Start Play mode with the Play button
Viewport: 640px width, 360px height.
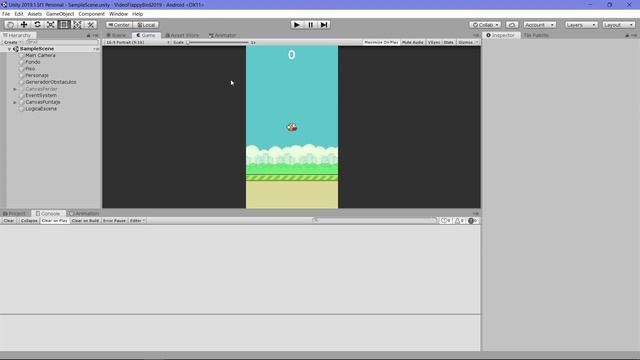click(297, 25)
